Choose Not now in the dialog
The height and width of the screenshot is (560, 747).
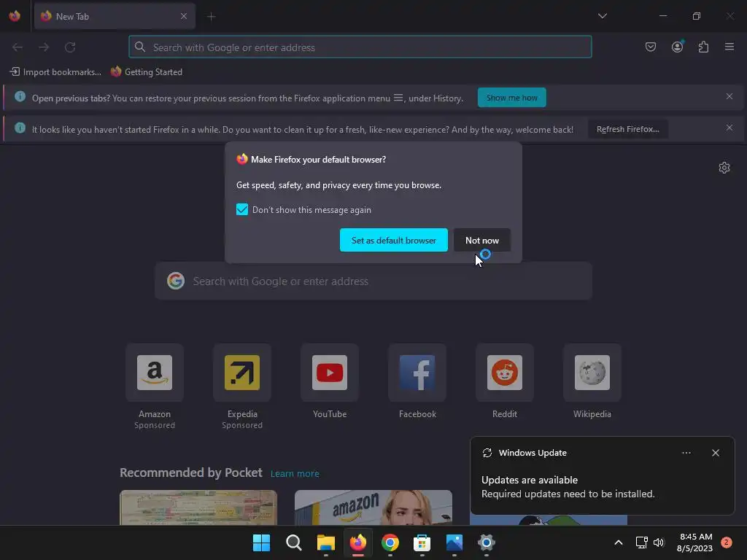point(482,240)
